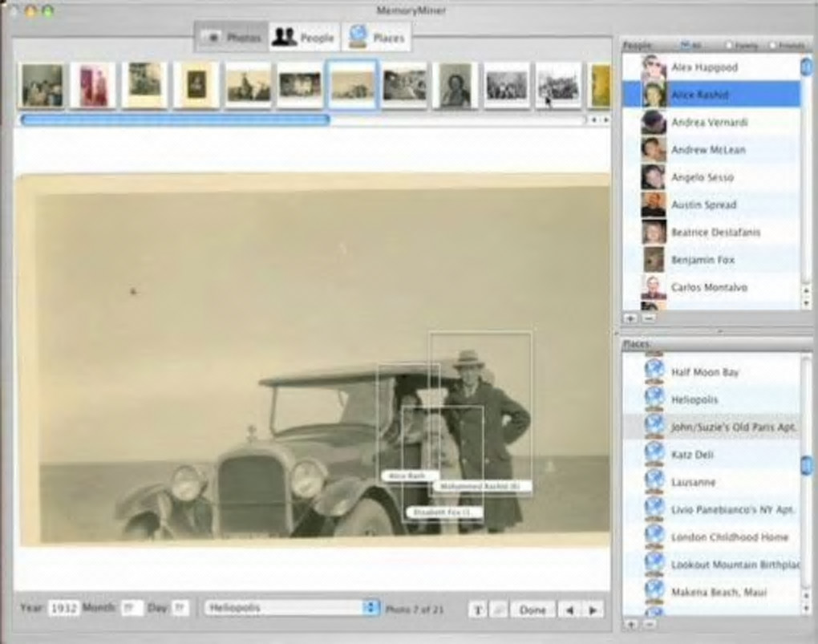The height and width of the screenshot is (644, 818).
Task: Select Alex Hapgood's avatar in People list
Action: click(x=653, y=67)
